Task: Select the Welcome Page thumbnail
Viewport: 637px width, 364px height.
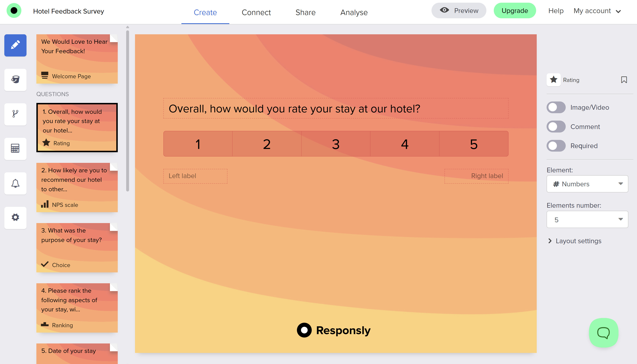Action: click(x=77, y=59)
